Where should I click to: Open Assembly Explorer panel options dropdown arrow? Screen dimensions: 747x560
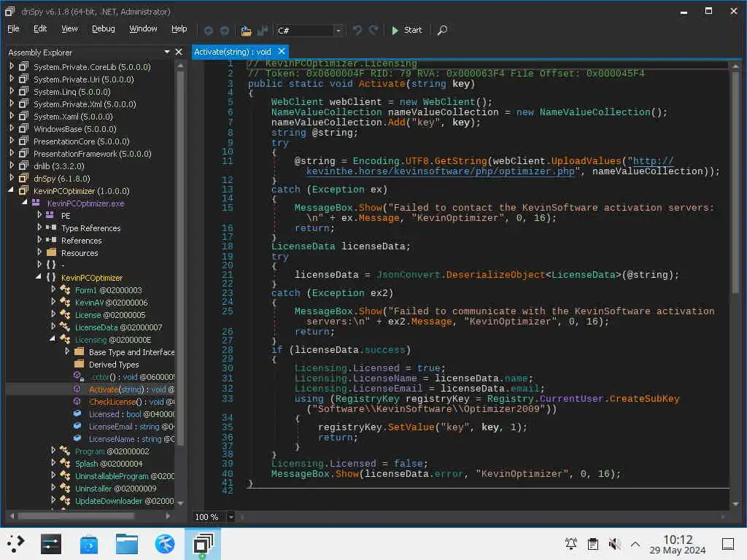tap(167, 52)
